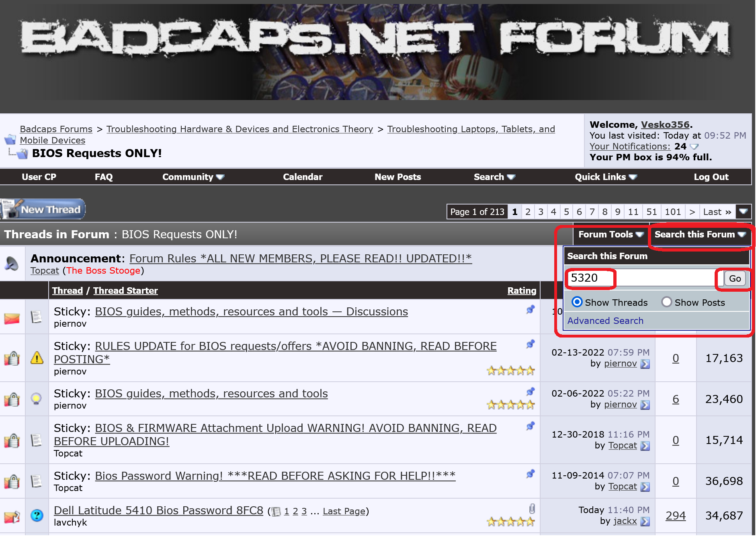
Task: Click the sticky pin icon on Discussions thread
Action: pyautogui.click(x=531, y=310)
